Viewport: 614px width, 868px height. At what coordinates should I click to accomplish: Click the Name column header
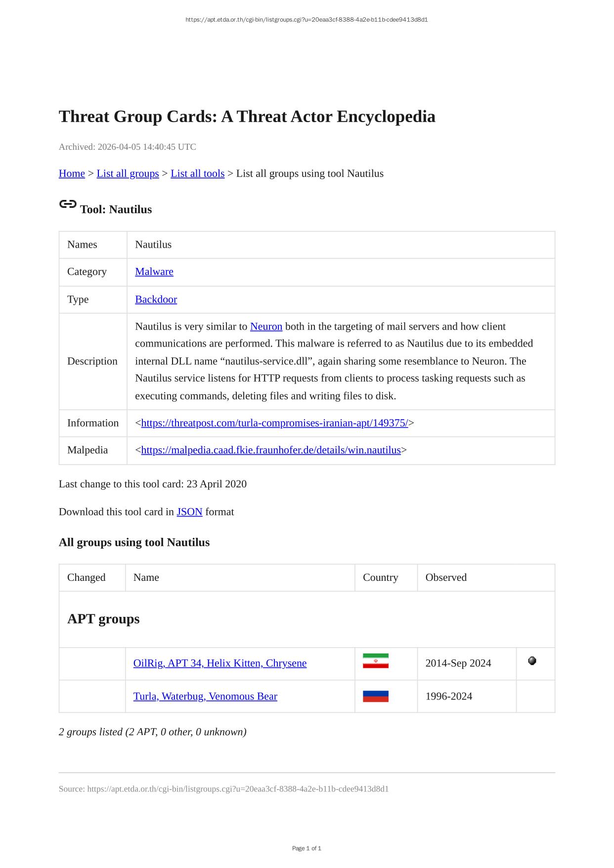pos(146,577)
